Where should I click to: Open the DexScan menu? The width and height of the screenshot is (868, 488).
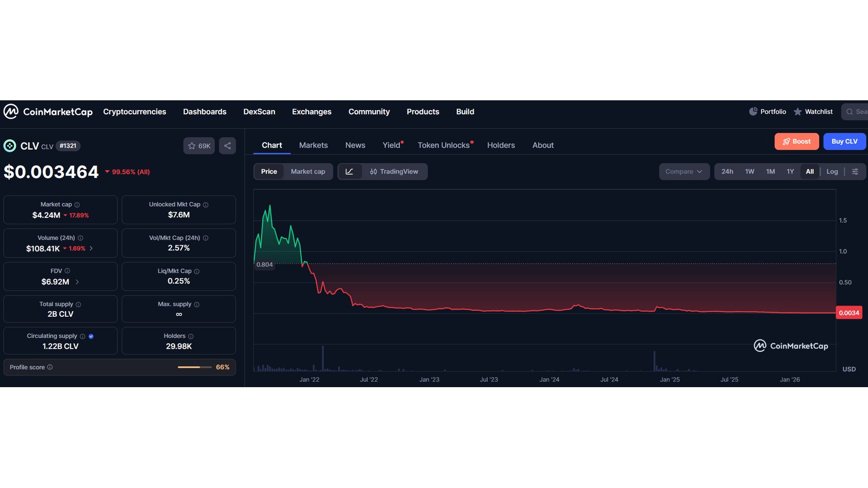pos(259,112)
